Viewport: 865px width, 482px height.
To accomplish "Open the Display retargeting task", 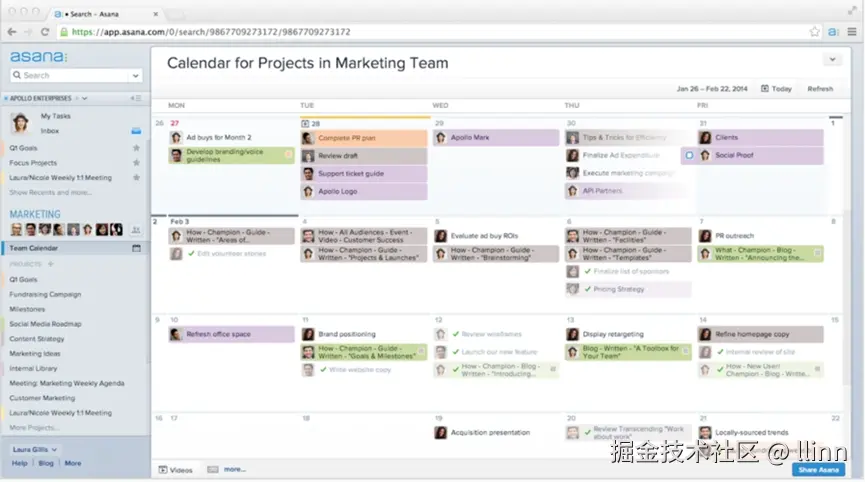I will [613, 334].
